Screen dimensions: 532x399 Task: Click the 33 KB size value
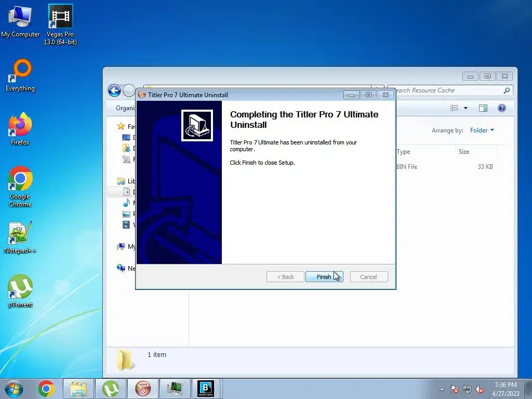[485, 167]
